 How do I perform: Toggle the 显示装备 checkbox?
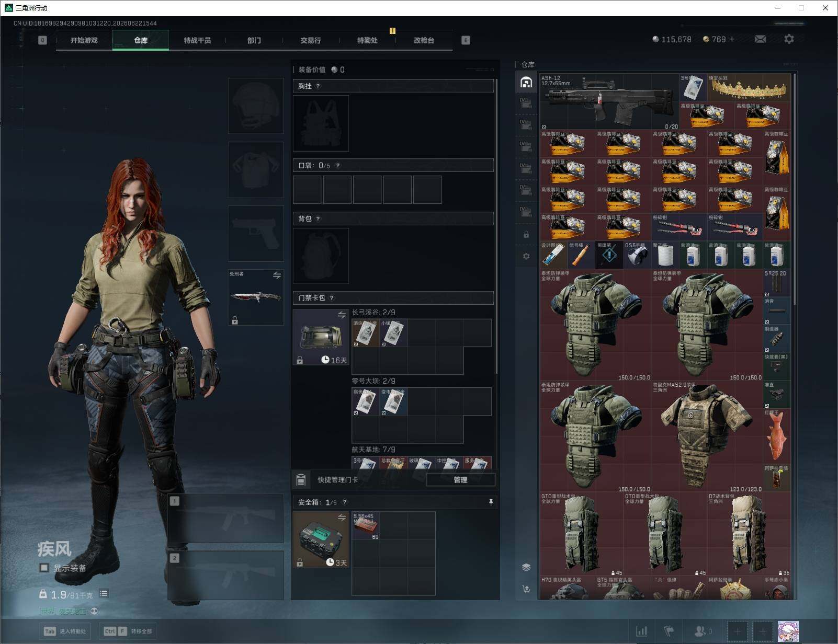pyautogui.click(x=44, y=568)
